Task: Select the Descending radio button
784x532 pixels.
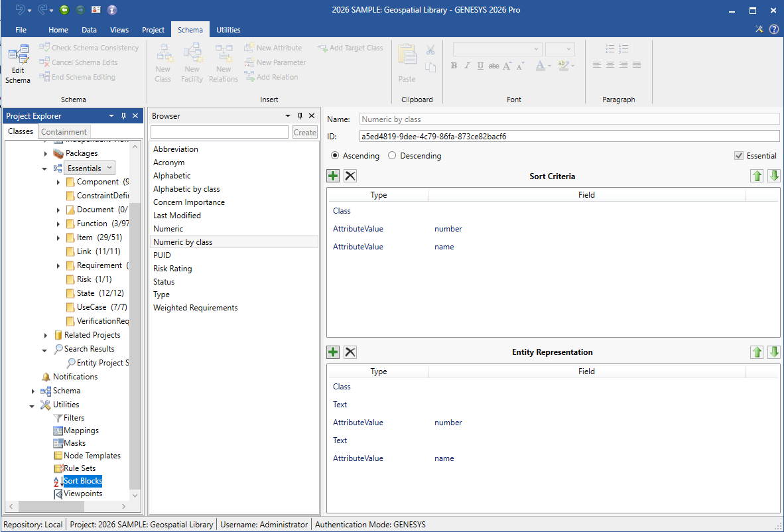Action: (392, 156)
